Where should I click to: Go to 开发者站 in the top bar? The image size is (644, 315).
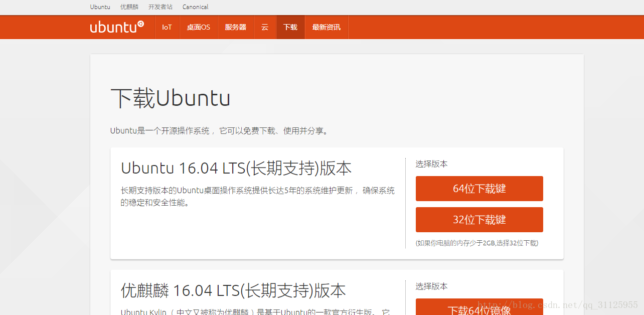click(160, 7)
